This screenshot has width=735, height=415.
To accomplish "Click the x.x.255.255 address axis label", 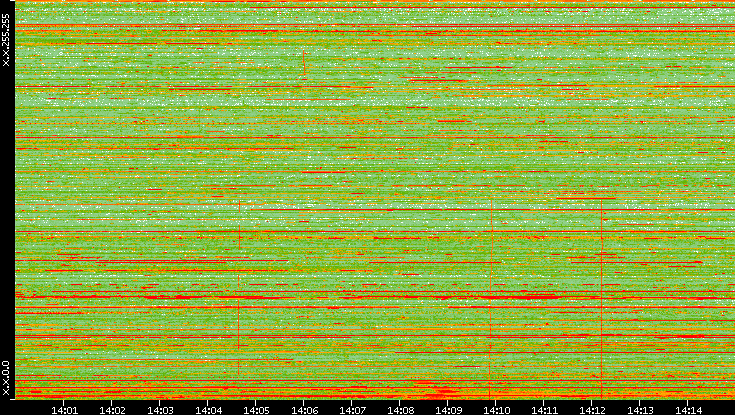I will [6, 40].
